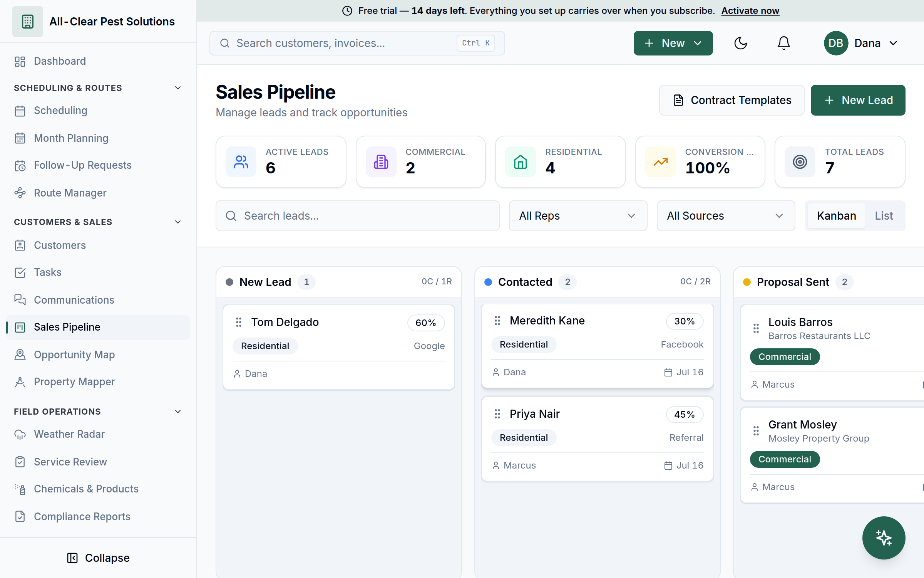Open Month Planning

tap(98, 138)
